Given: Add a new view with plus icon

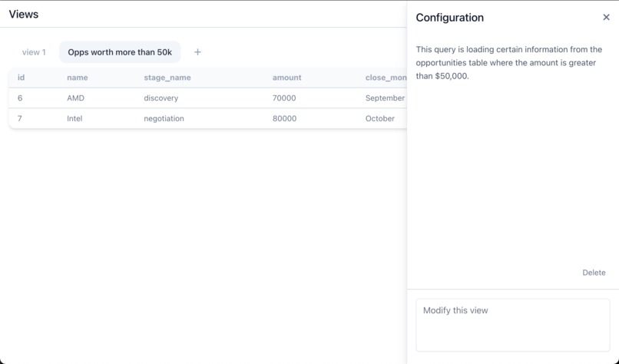Looking at the screenshot, I should tap(198, 52).
